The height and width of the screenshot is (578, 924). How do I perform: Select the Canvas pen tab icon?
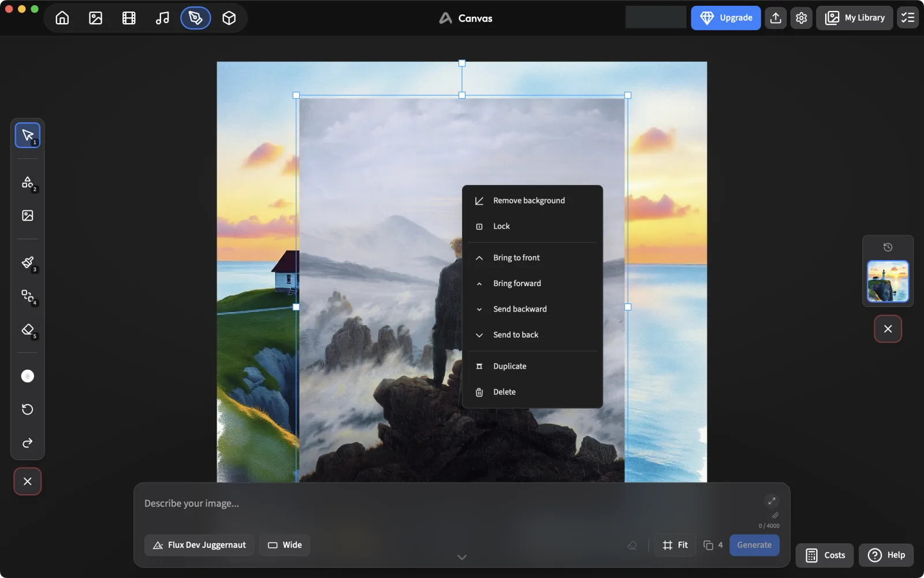pyautogui.click(x=196, y=18)
